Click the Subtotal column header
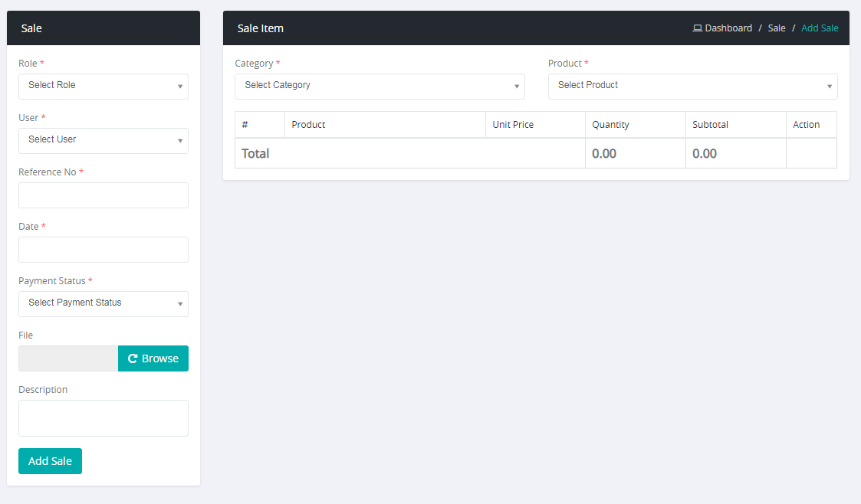Viewport: 861px width, 504px height. click(710, 125)
